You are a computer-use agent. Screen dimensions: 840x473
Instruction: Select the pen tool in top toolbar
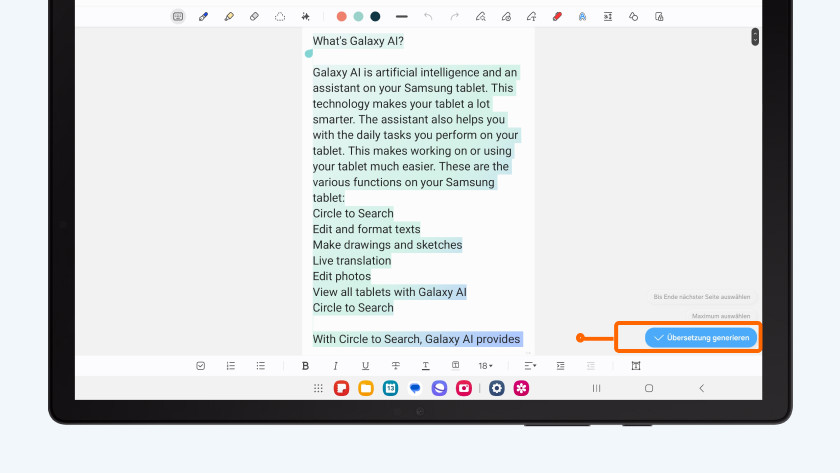coord(204,17)
